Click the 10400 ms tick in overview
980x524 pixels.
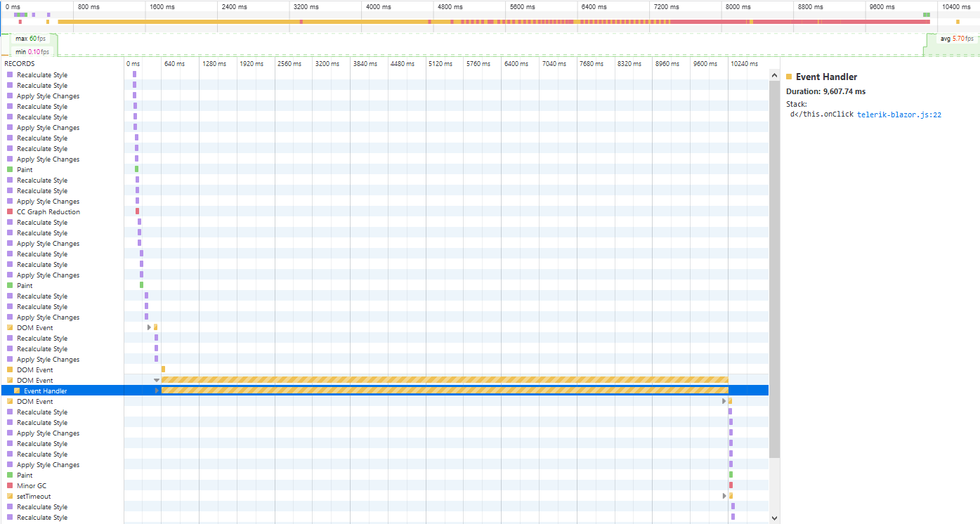click(957, 7)
